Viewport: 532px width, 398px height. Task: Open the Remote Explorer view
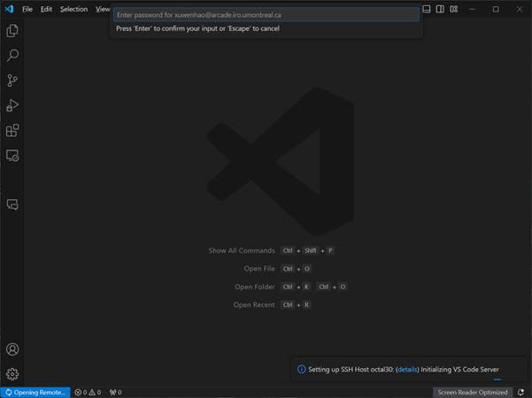(12, 156)
